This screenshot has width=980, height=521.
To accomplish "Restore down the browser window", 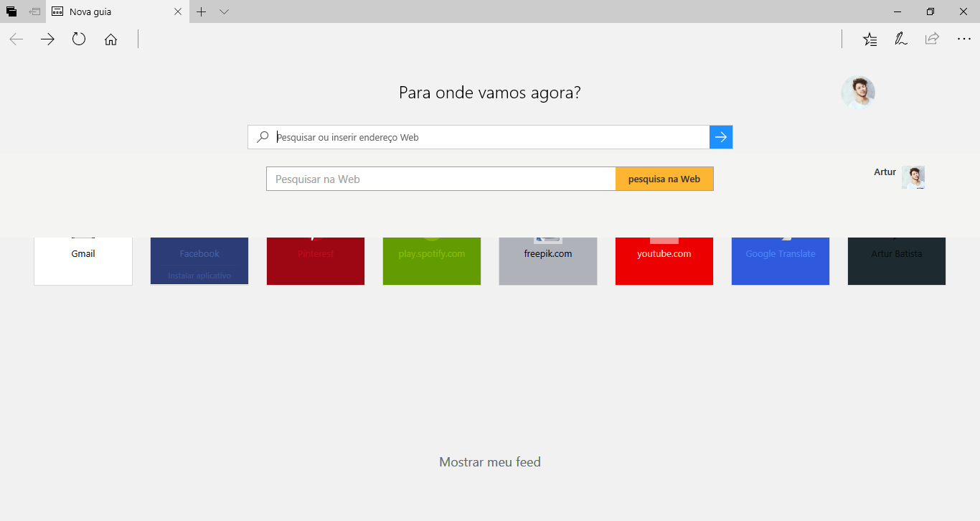I will 930,11.
